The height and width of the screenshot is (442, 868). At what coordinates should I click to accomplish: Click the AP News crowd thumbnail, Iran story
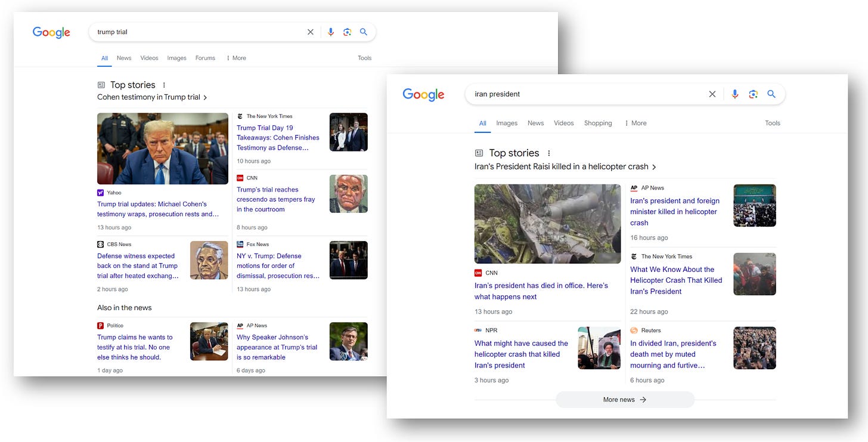pos(755,205)
